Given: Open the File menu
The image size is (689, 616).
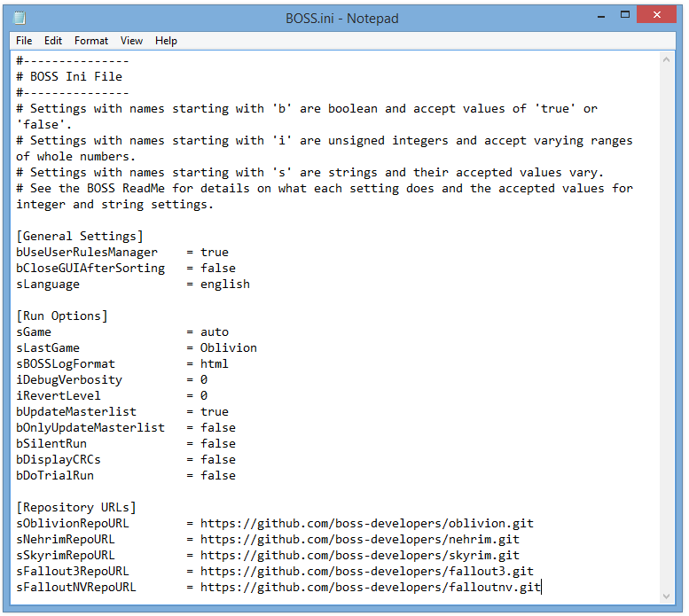Looking at the screenshot, I should coord(24,41).
